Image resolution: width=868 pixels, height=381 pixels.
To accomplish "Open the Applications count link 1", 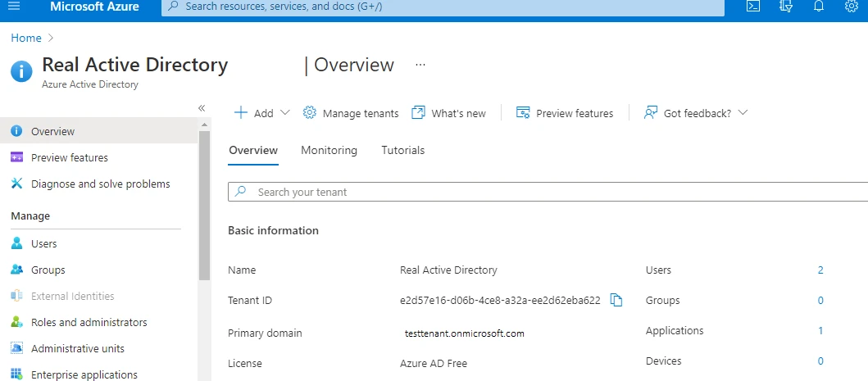I will tap(820, 330).
